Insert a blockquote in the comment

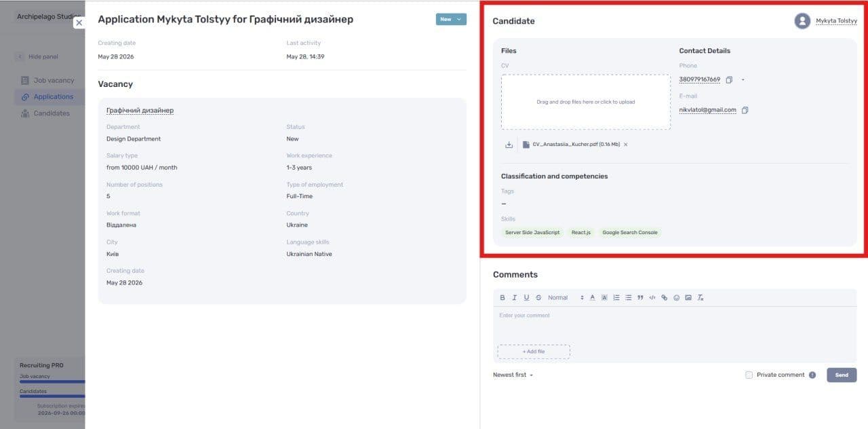pos(640,297)
